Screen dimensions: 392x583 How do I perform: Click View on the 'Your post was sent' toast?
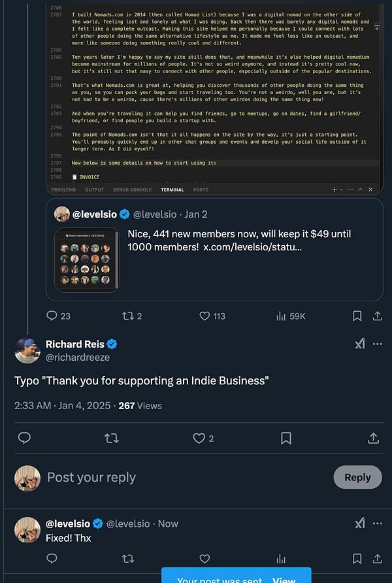point(284,579)
